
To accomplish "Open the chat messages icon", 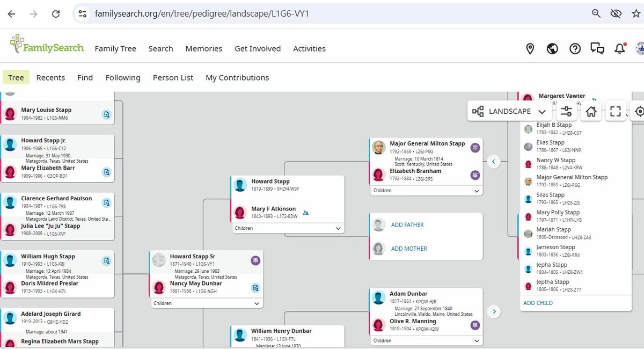I will 597,49.
